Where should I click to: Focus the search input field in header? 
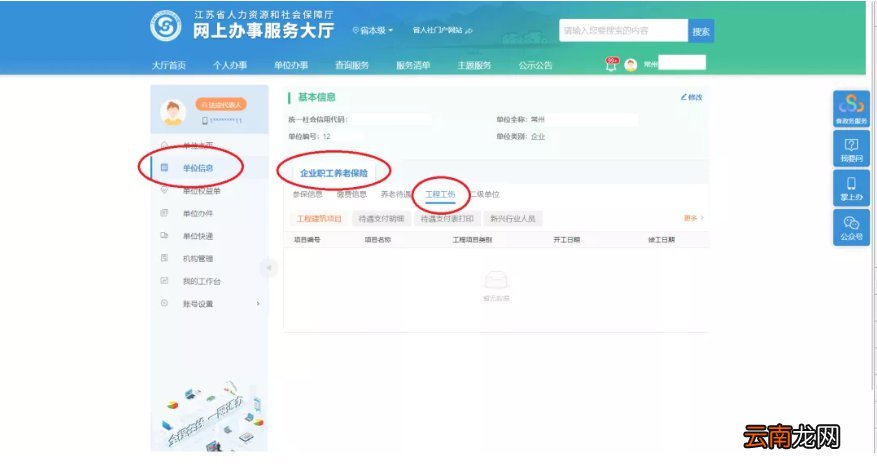coord(623,31)
